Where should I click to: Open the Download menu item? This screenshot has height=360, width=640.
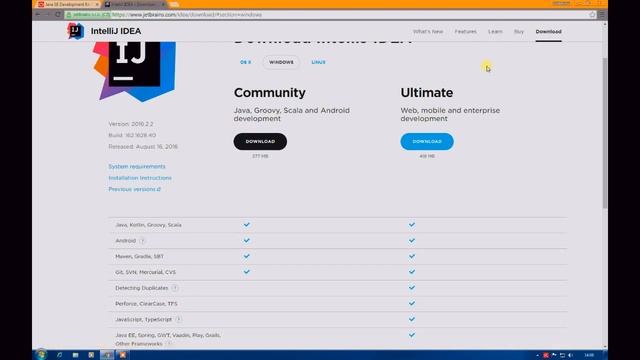(x=548, y=31)
